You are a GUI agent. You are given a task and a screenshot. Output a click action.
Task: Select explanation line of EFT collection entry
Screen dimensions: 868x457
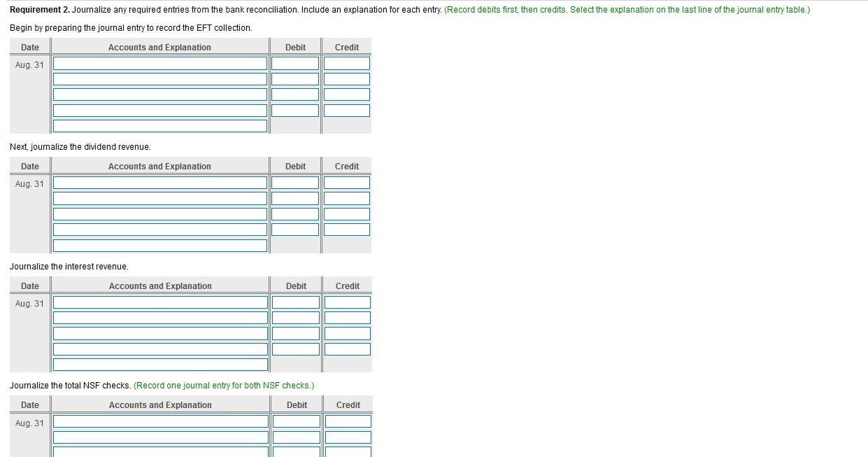click(x=160, y=126)
